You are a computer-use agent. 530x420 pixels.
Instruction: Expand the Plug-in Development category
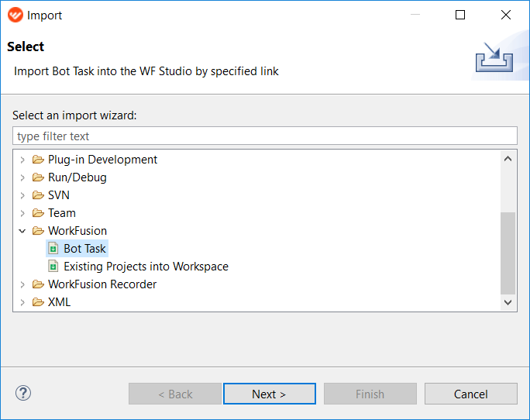coord(22,160)
